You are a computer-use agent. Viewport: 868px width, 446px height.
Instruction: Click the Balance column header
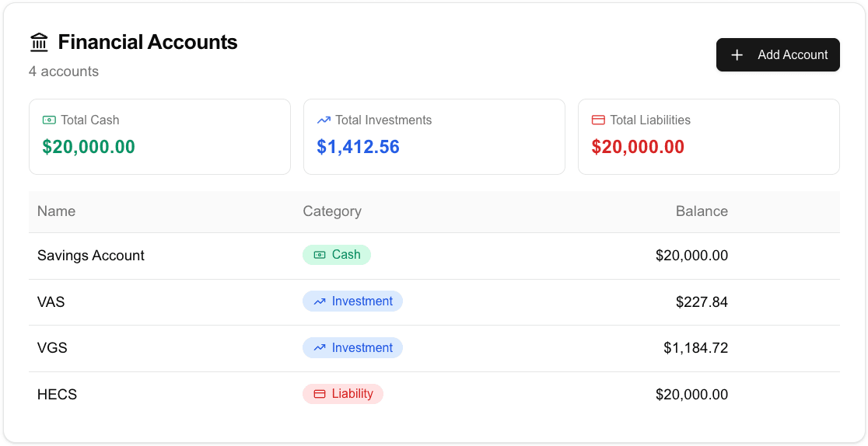tap(702, 211)
